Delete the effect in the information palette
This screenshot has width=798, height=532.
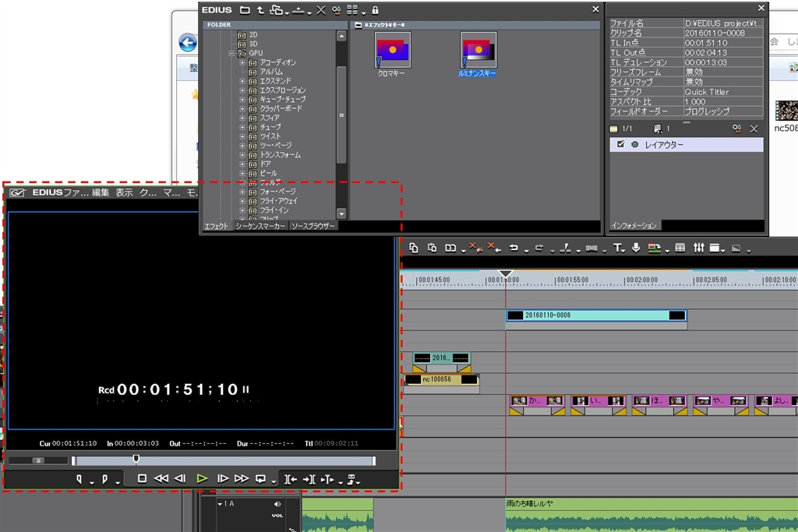tap(754, 129)
